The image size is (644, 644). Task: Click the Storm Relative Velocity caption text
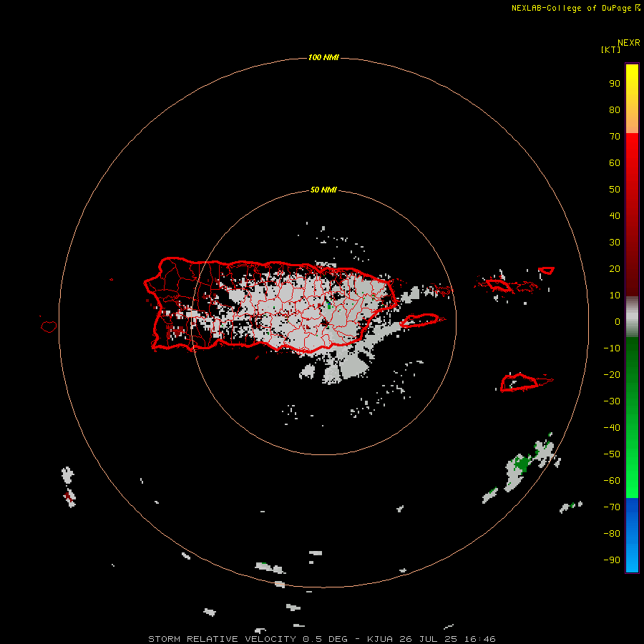click(x=321, y=639)
